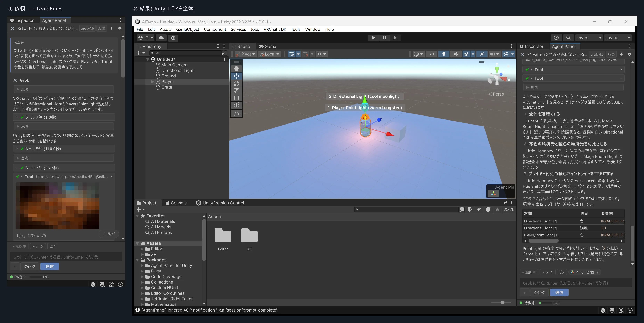The height and width of the screenshot is (323, 644).
Task: Click the Project panel favorites star filter
Action: pyautogui.click(x=497, y=209)
